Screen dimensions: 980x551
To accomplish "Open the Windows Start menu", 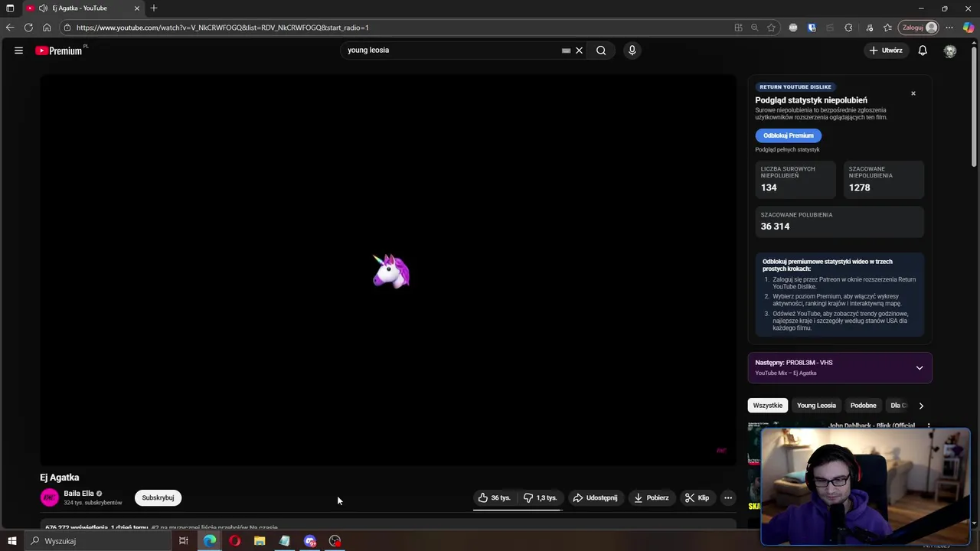I will (11, 541).
